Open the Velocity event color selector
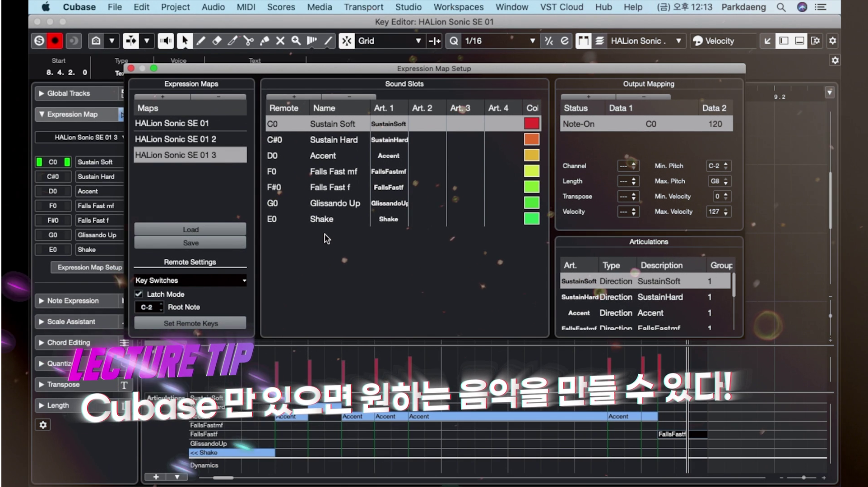Image resolution: width=868 pixels, height=487 pixels. pyautogui.click(x=722, y=41)
